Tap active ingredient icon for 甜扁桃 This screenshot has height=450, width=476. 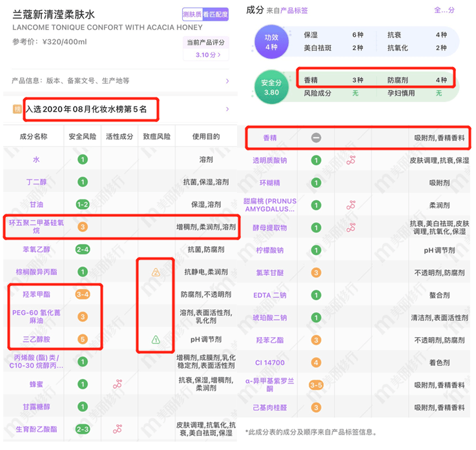pyautogui.click(x=351, y=205)
